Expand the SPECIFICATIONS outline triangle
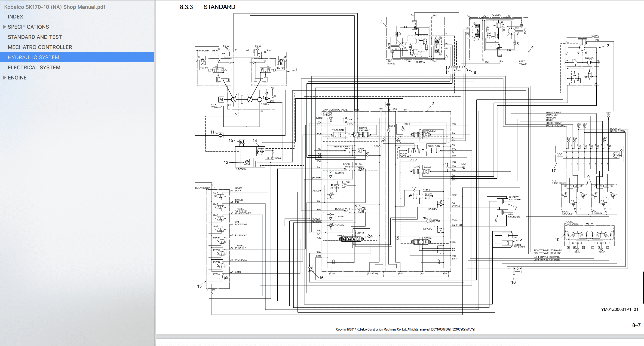Viewport: 644px width, 346px height. click(x=4, y=27)
